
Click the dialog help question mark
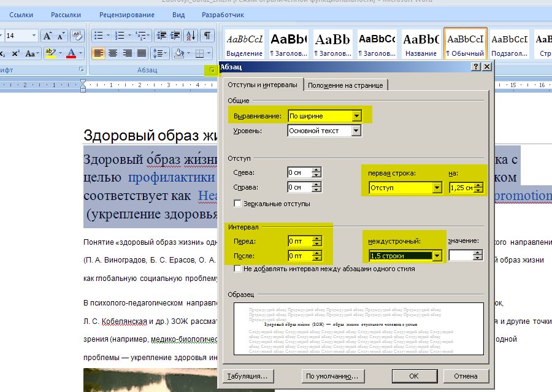tap(475, 67)
